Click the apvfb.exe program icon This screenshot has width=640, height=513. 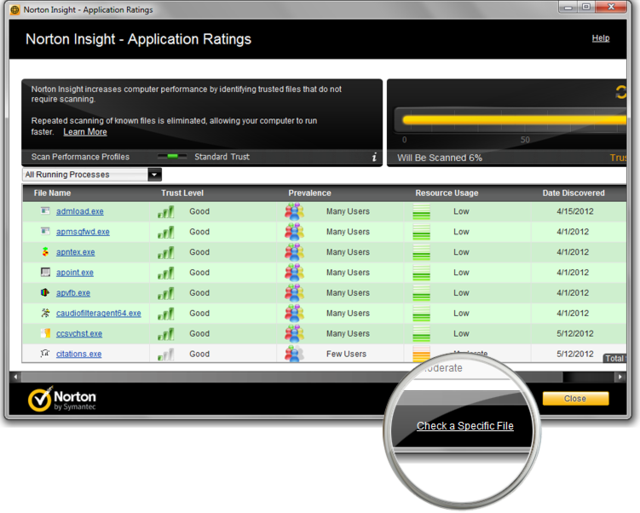coord(45,292)
